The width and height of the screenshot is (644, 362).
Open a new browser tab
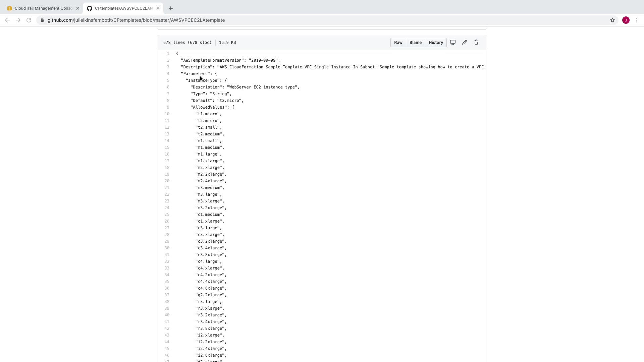pos(171,8)
